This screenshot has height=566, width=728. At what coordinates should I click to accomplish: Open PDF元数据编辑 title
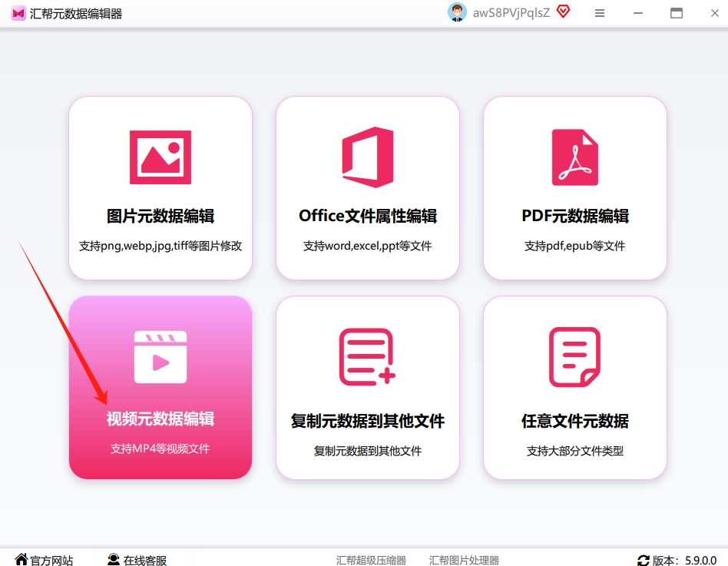(575, 216)
